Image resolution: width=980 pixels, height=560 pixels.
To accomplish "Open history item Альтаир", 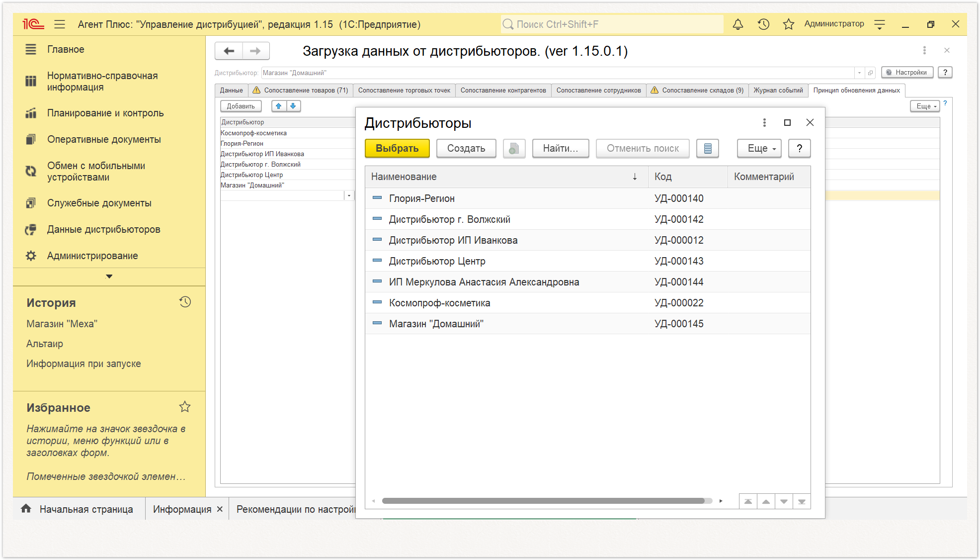I will coord(45,344).
